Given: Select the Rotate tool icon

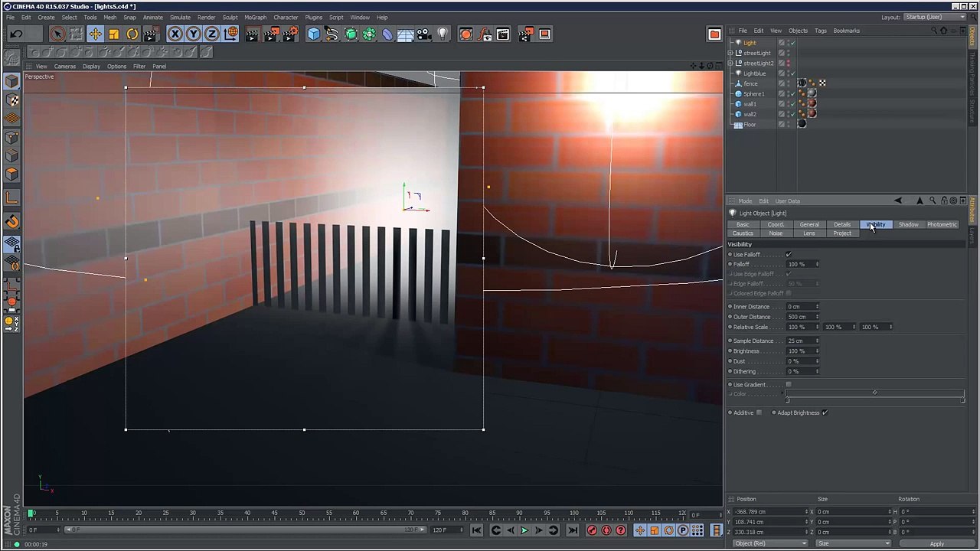Looking at the screenshot, I should 132,34.
